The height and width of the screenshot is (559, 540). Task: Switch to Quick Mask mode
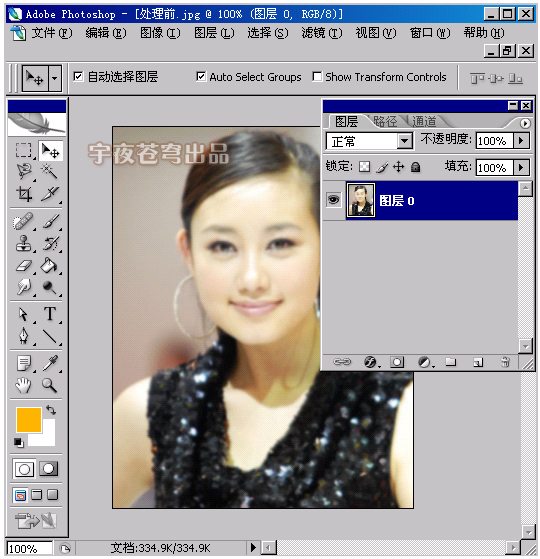coord(48,469)
